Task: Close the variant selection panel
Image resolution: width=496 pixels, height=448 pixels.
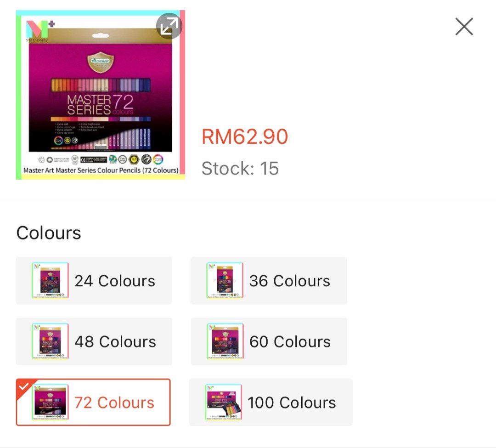Action: 464,26
